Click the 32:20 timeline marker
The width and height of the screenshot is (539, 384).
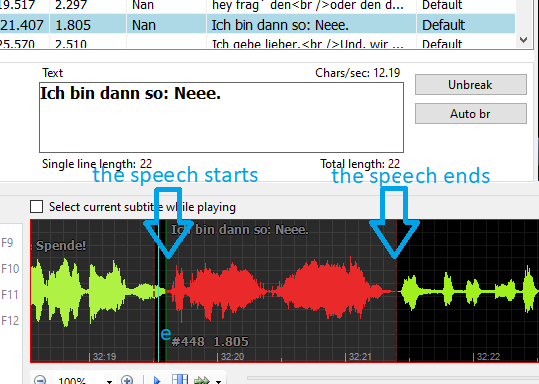pos(232,356)
